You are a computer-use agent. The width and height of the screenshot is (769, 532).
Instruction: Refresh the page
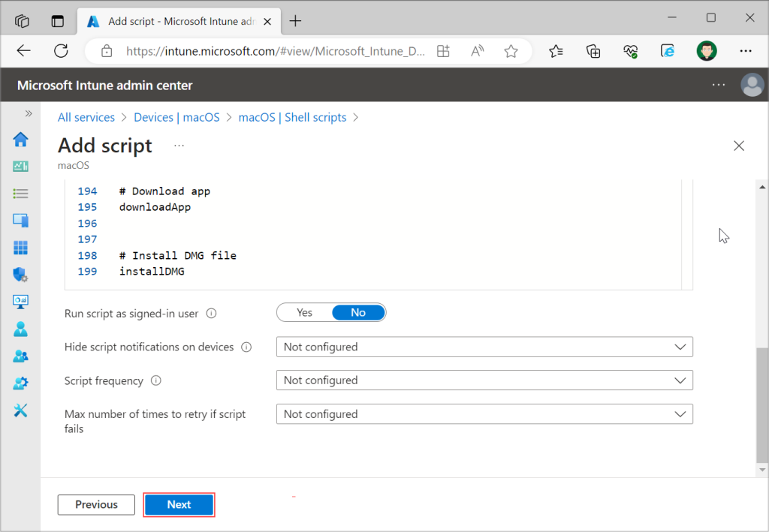point(62,50)
